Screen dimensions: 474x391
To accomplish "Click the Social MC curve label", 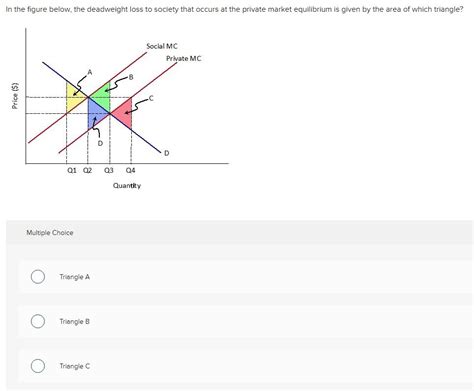I will point(162,46).
